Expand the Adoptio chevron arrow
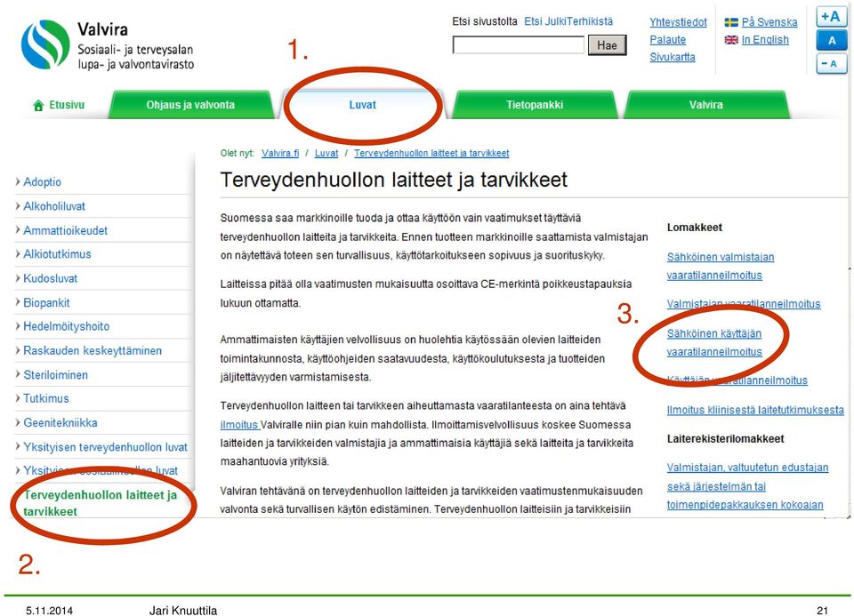Screen dimensions: 854x616 (18, 181)
